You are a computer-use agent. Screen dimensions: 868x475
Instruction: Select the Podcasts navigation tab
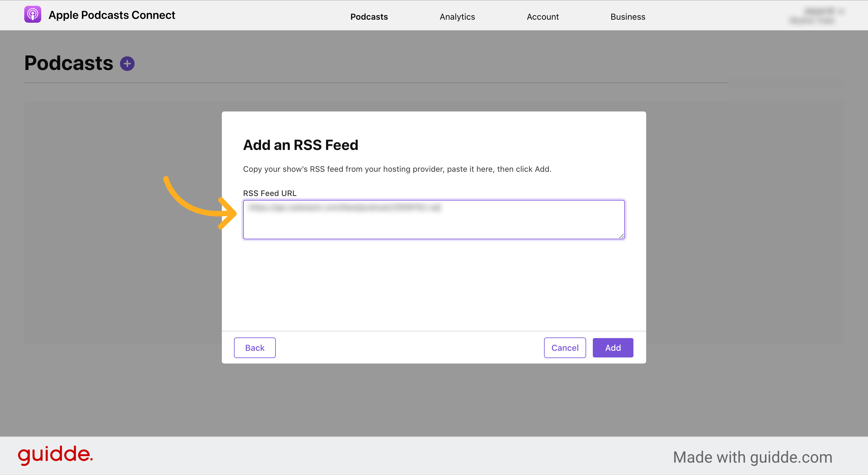pyautogui.click(x=369, y=16)
